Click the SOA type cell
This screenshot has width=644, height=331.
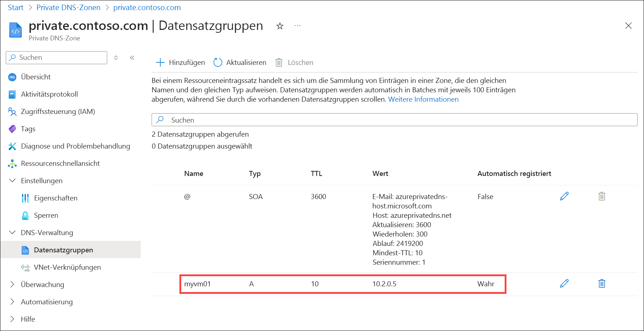[x=256, y=197]
